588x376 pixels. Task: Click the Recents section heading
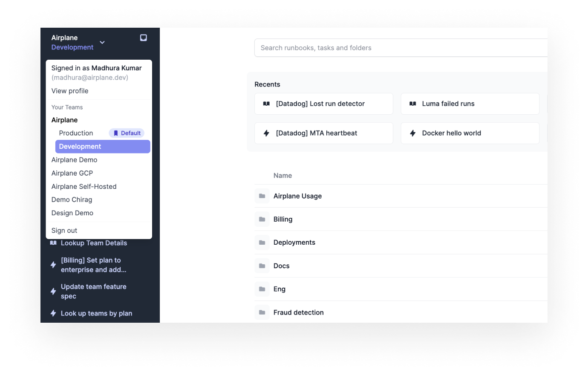(x=267, y=84)
